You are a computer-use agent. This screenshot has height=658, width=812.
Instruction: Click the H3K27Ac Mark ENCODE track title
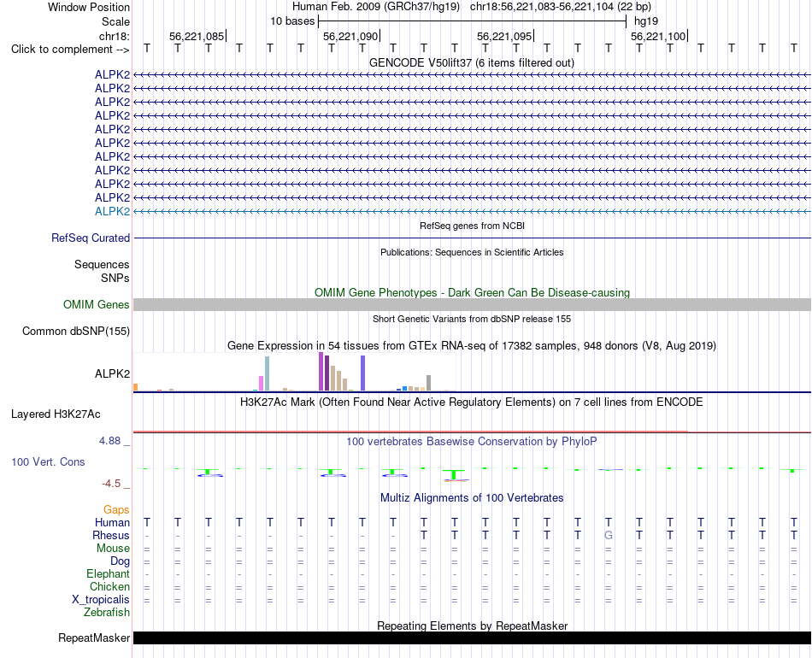471,402
